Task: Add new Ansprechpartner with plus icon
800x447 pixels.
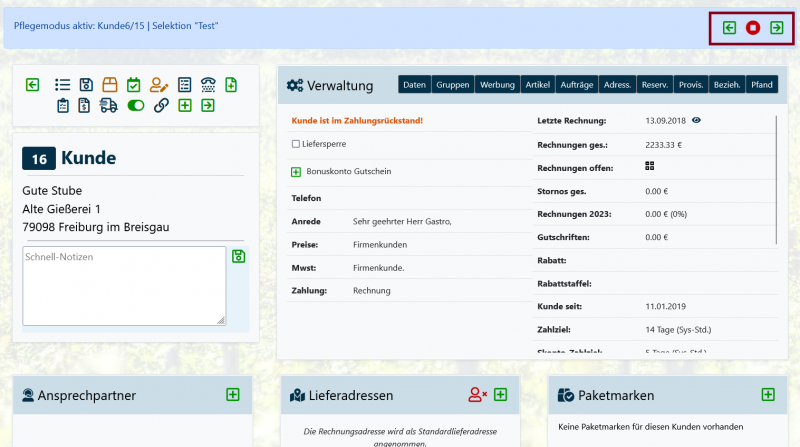Action: [x=233, y=395]
